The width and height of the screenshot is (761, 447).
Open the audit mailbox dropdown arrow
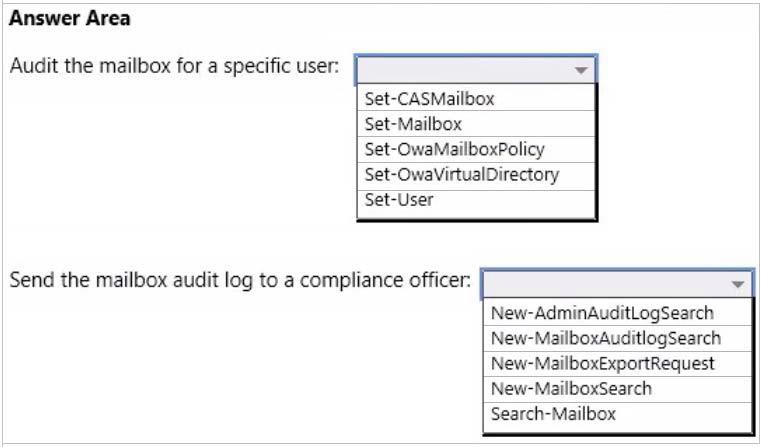[581, 70]
